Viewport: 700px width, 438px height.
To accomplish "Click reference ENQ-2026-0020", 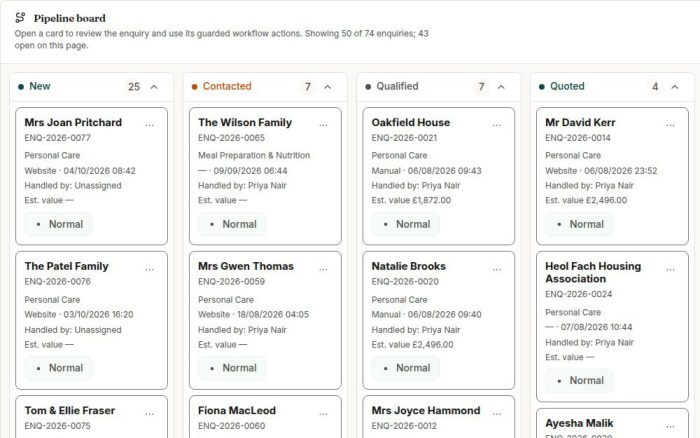I will click(405, 282).
